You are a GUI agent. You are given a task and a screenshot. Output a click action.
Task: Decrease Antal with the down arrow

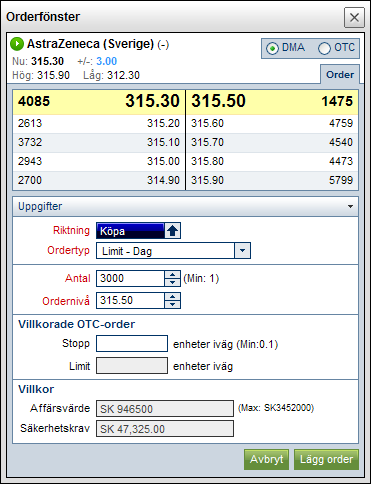[x=172, y=282]
